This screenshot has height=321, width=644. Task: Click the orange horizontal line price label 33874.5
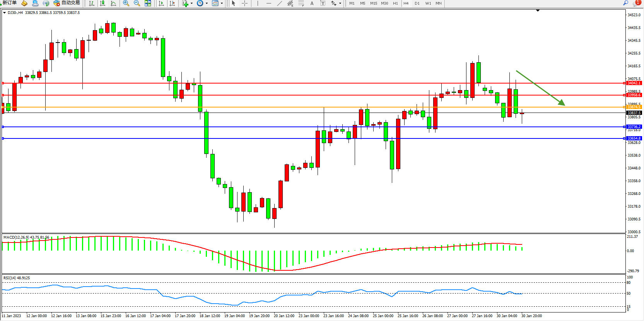coord(634,107)
